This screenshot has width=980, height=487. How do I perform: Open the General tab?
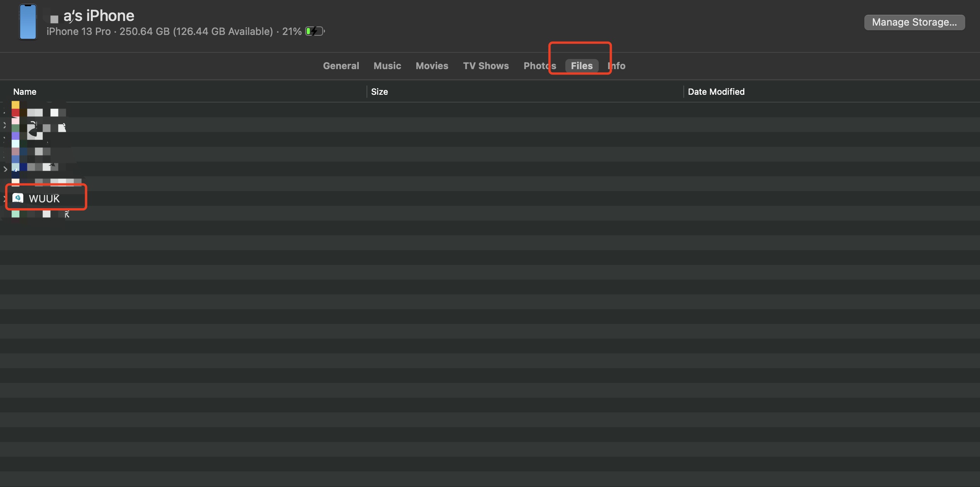341,66
